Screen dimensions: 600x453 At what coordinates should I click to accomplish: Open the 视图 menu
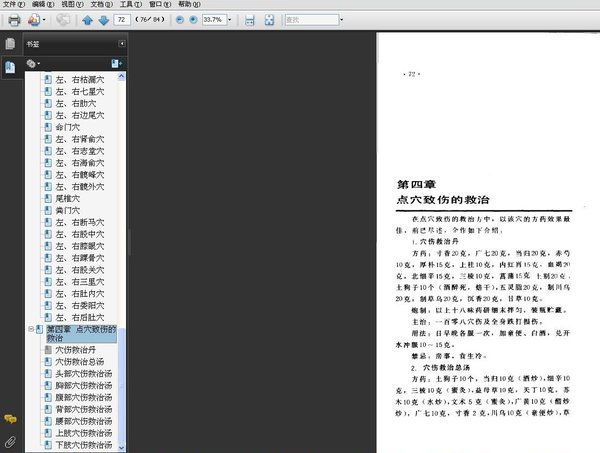click(x=72, y=4)
